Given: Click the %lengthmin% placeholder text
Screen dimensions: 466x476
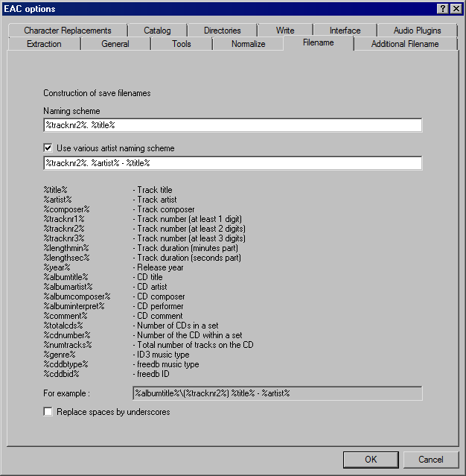Looking at the screenshot, I should 66,248.
